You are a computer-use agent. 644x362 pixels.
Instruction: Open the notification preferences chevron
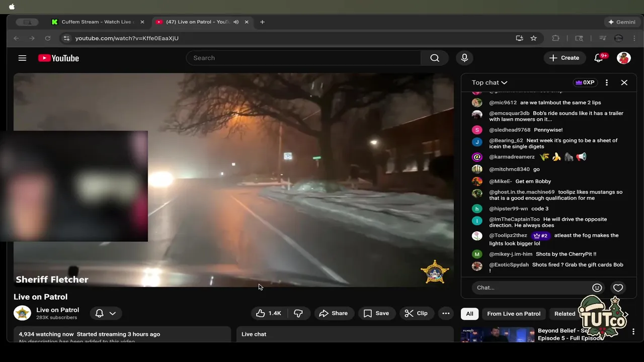click(113, 313)
